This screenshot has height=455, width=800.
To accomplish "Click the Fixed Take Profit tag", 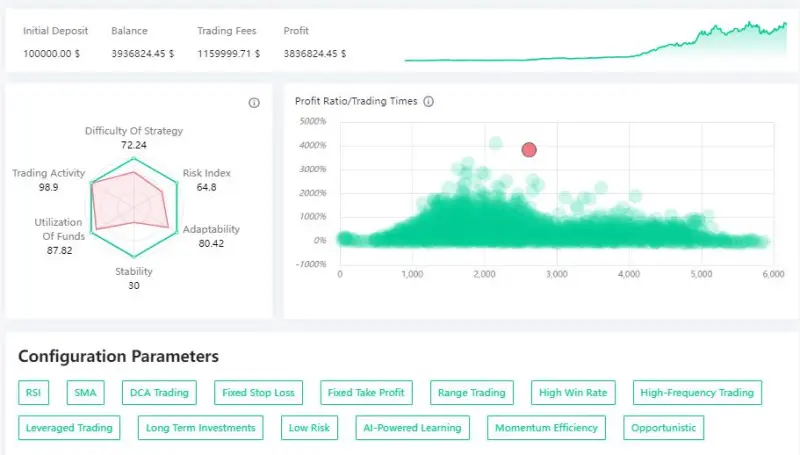I will 366,393.
